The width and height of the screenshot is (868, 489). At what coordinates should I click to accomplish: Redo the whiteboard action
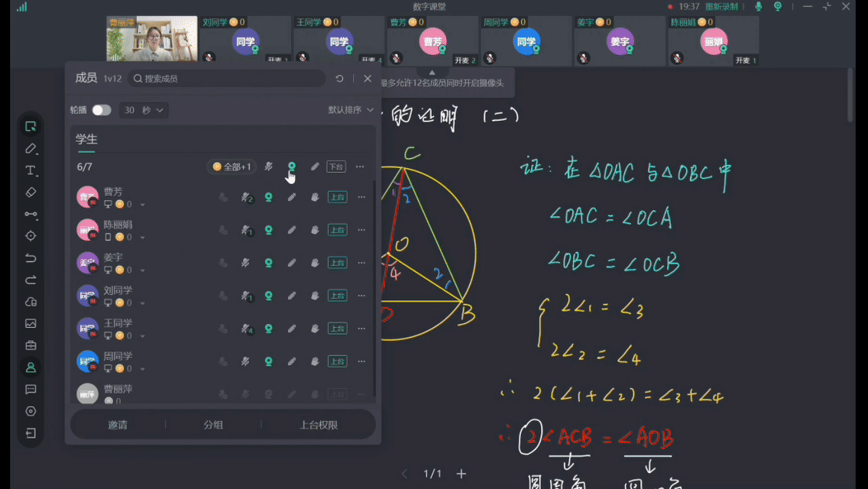[x=31, y=280]
